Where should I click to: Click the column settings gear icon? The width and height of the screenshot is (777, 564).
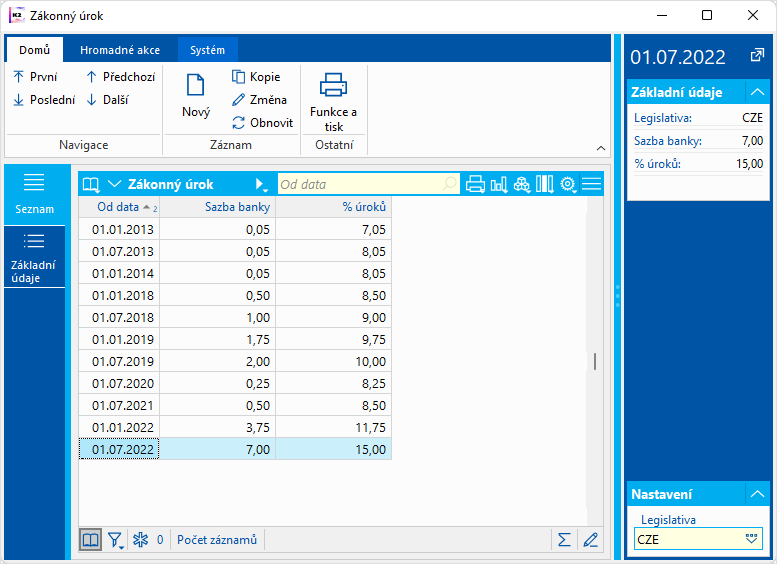click(568, 184)
